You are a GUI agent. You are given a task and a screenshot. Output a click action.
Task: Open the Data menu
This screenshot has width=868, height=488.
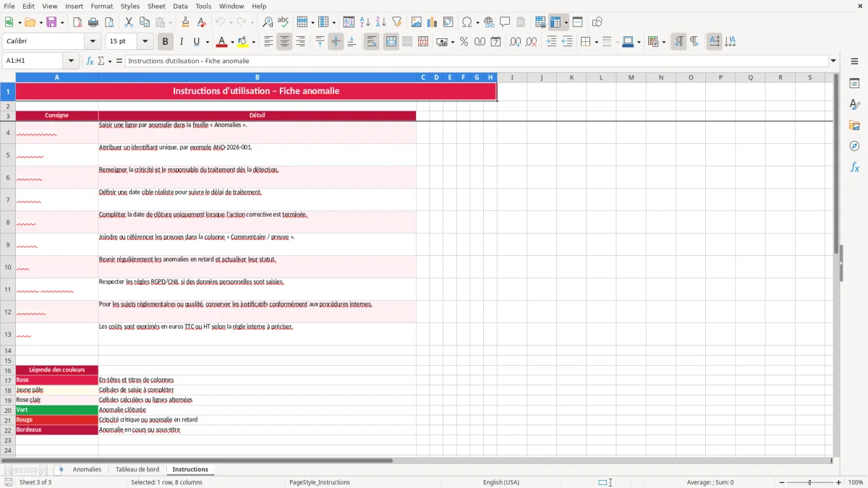[180, 6]
